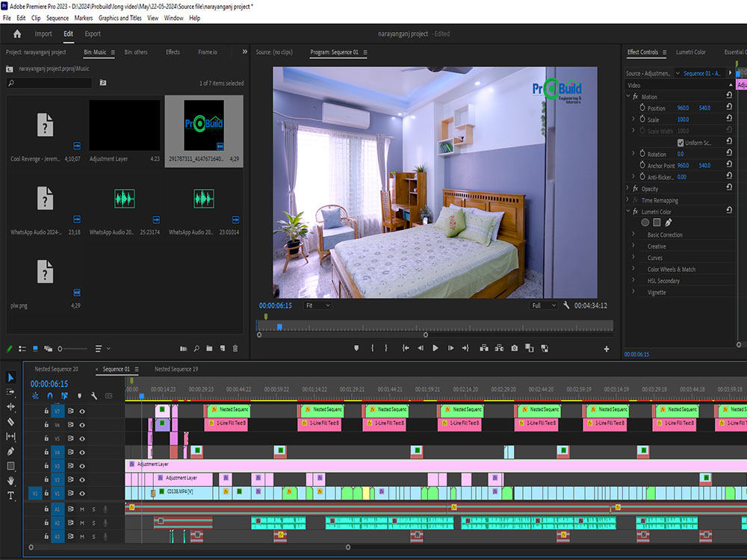Image resolution: width=747 pixels, height=560 pixels.
Task: Open the Program monitor button editor plus
Action: (607, 349)
